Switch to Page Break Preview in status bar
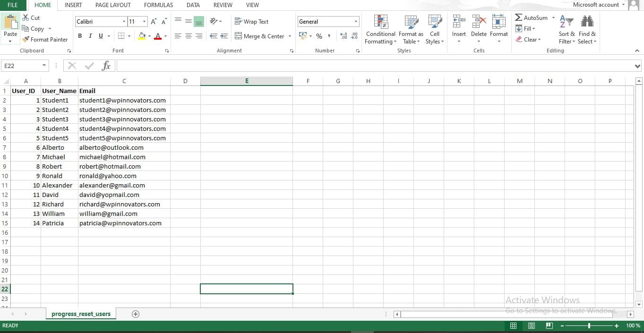644x333 pixels. pos(549,325)
